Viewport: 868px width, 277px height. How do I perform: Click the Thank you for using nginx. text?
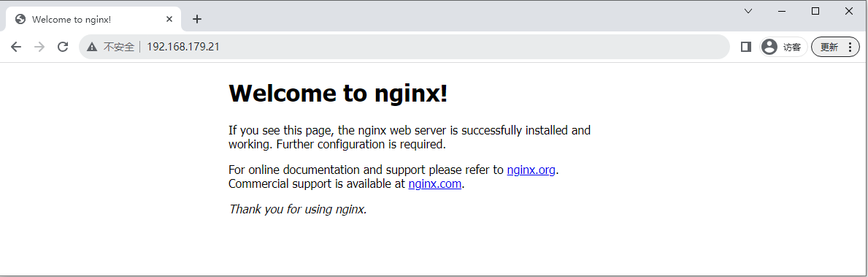(298, 210)
